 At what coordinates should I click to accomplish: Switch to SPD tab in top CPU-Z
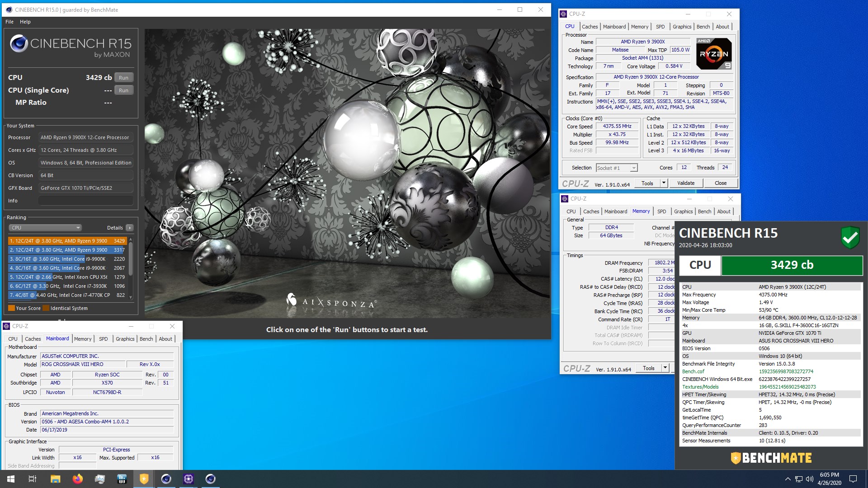point(660,27)
